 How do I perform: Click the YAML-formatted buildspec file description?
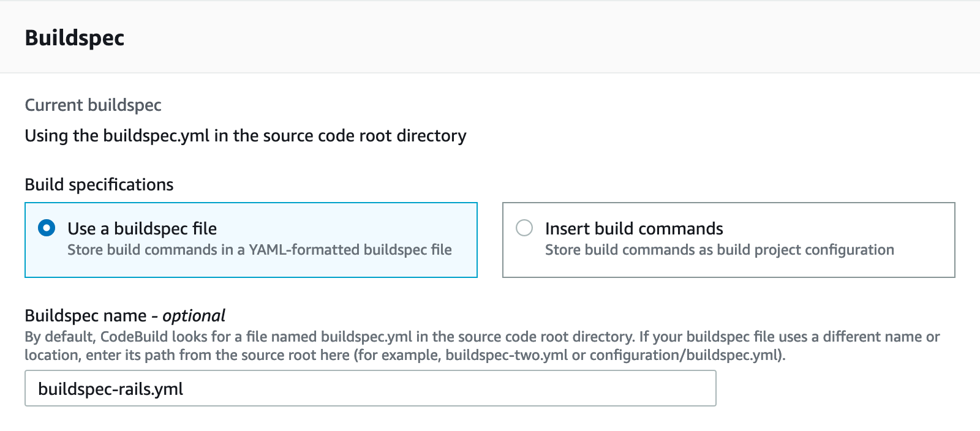coord(259,250)
